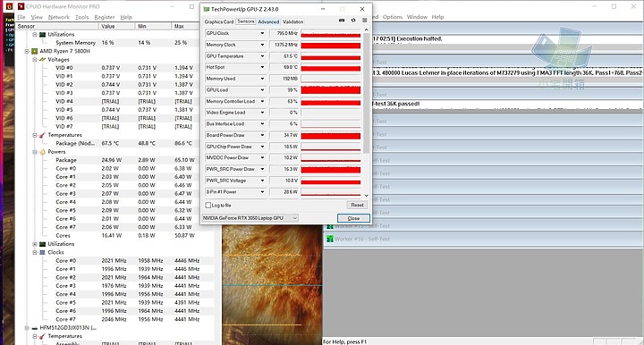
Task: Open the Tools menu in HWMonitor
Action: (81, 17)
